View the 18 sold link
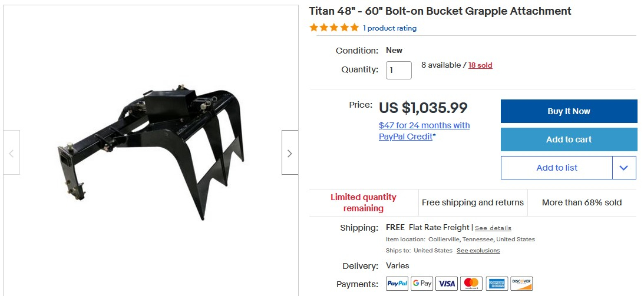Screen dimensions: 644x296 tap(480, 65)
